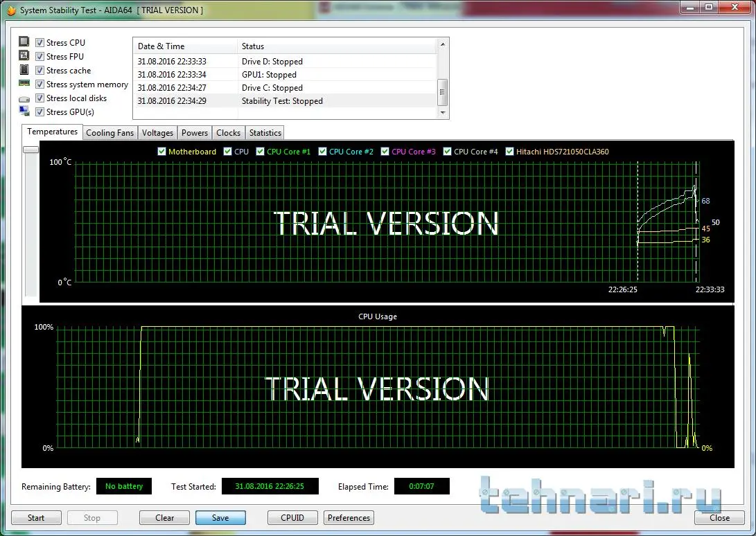Image resolution: width=756 pixels, height=536 pixels.
Task: Select the 'Drive D: Stopped' log row
Action: [285, 61]
